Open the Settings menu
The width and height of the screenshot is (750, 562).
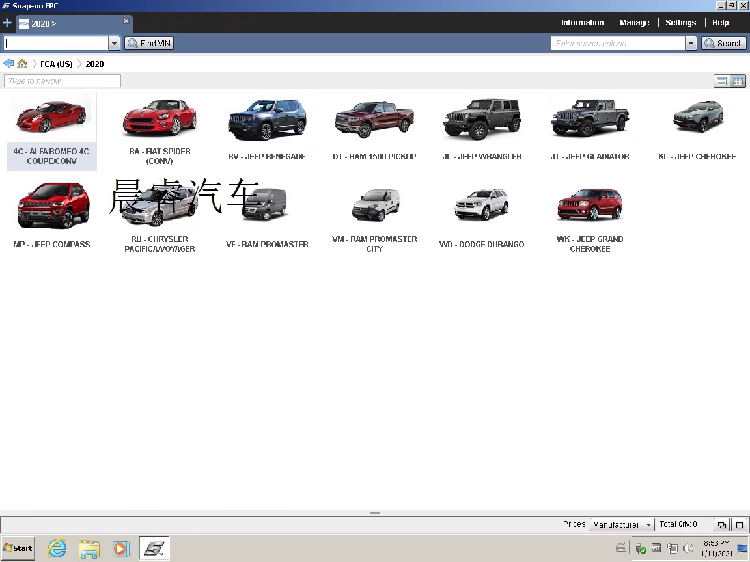click(681, 22)
